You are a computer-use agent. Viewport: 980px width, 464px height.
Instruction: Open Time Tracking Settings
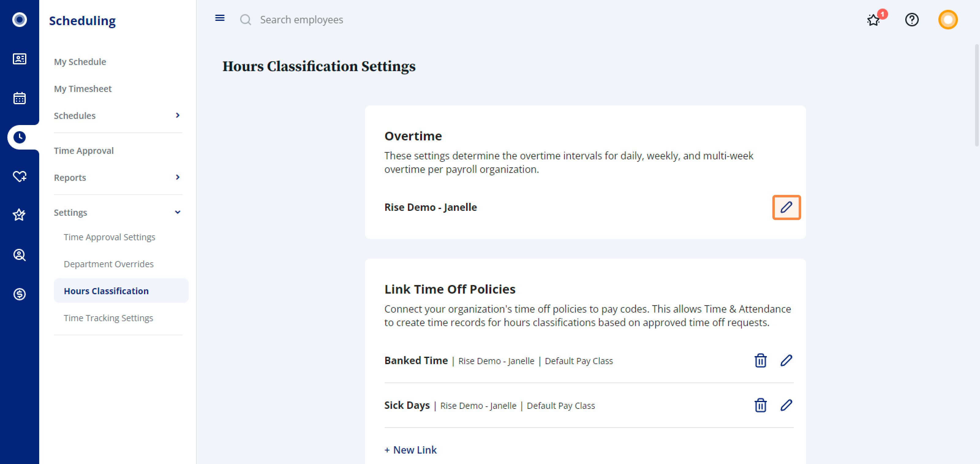click(x=108, y=318)
